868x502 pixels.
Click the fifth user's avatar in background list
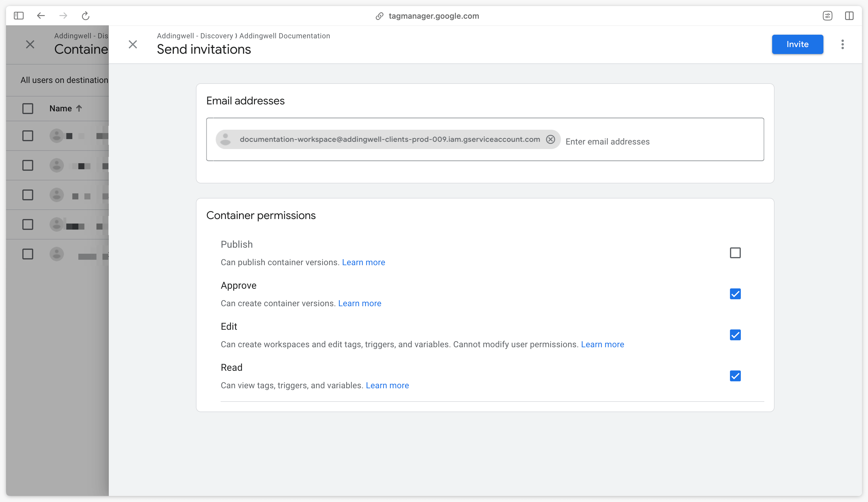point(56,254)
